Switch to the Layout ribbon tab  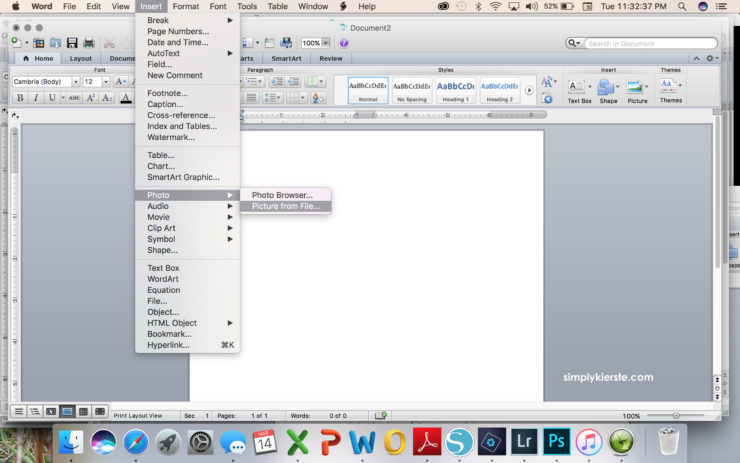point(80,58)
